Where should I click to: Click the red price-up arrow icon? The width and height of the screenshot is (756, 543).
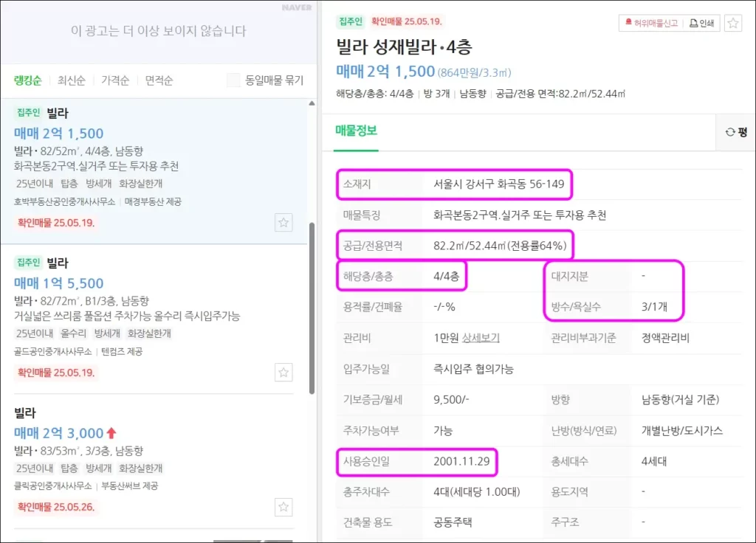(111, 432)
